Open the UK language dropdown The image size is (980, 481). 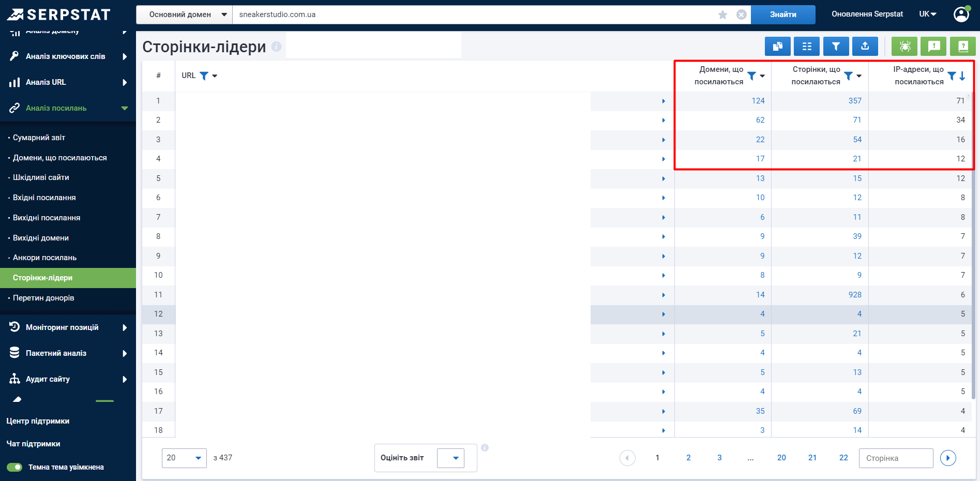(927, 14)
